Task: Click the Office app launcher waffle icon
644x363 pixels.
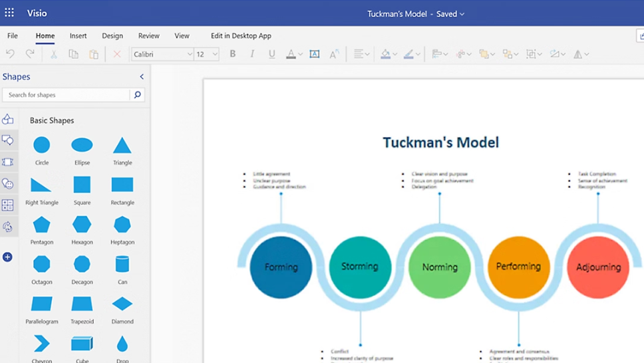Action: [9, 13]
